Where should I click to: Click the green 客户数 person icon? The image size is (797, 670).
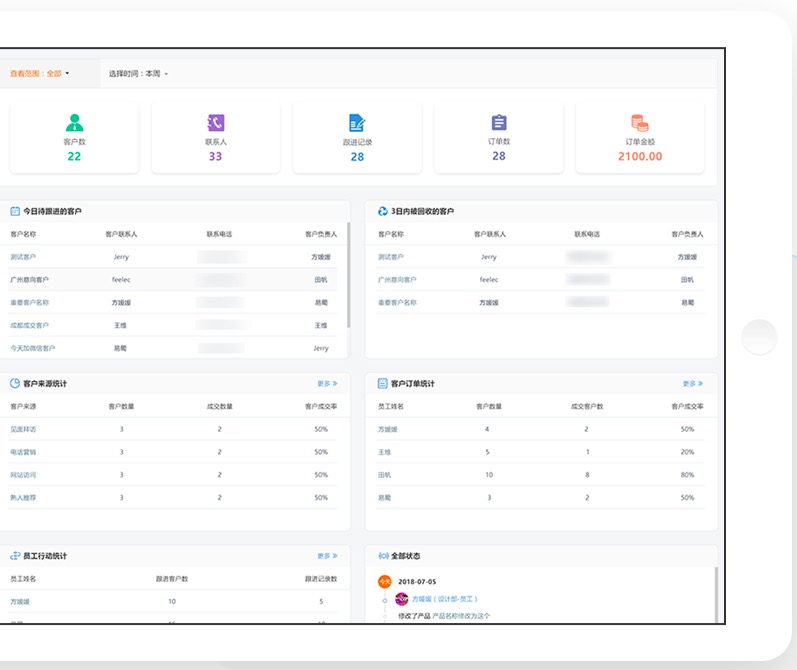[x=74, y=123]
